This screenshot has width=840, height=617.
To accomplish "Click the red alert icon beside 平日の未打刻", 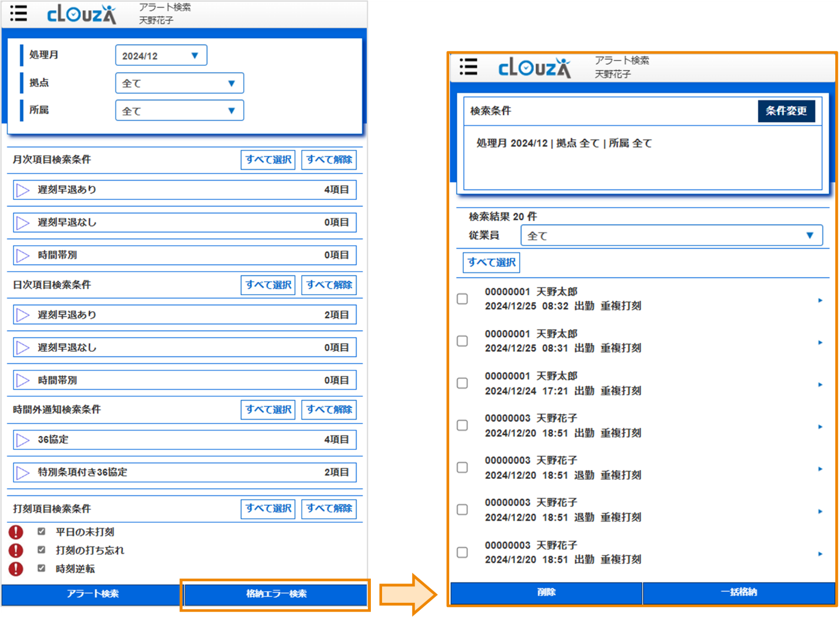I will (x=15, y=532).
